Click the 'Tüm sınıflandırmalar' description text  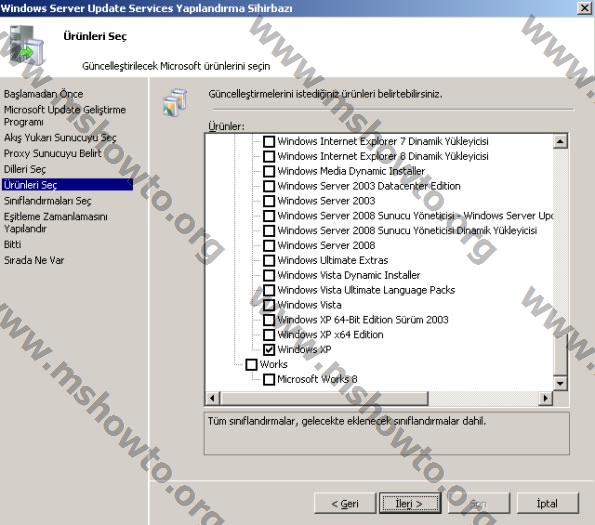point(347,421)
